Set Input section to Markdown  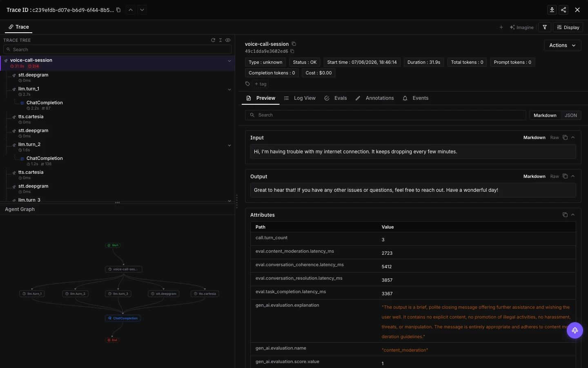tap(534, 138)
